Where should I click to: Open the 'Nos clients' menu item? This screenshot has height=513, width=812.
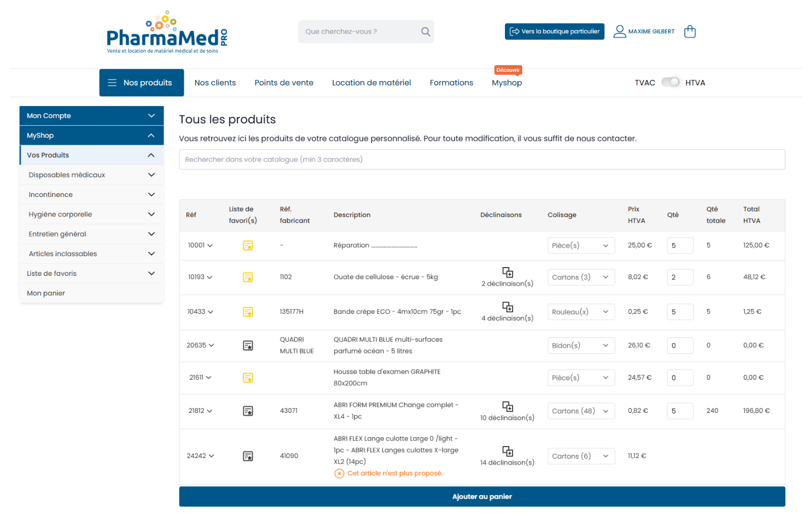pyautogui.click(x=215, y=82)
